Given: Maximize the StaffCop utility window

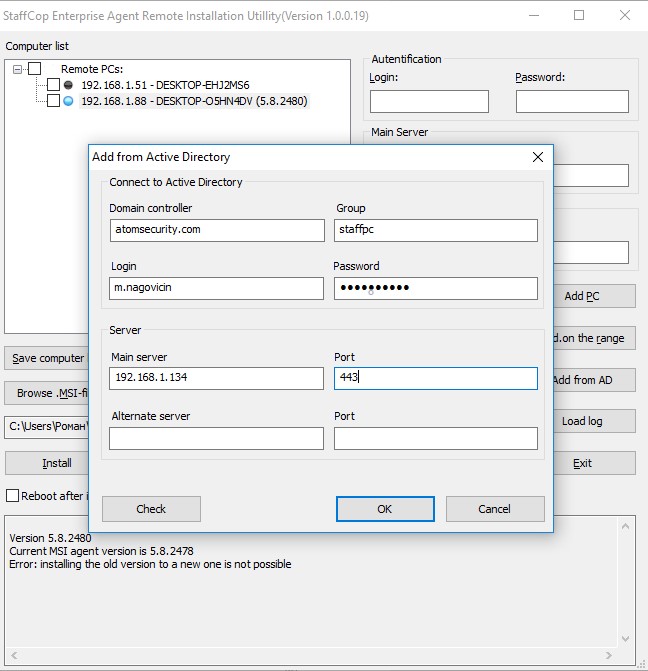Looking at the screenshot, I should [579, 15].
